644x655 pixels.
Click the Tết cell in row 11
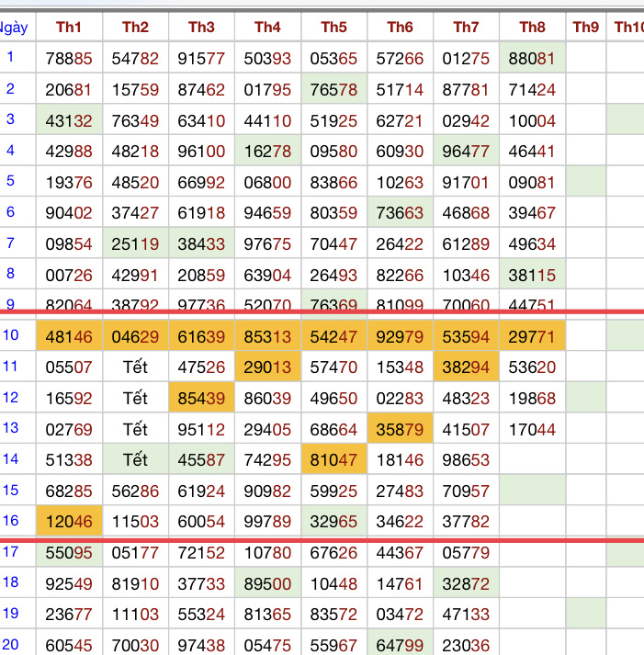pos(135,367)
